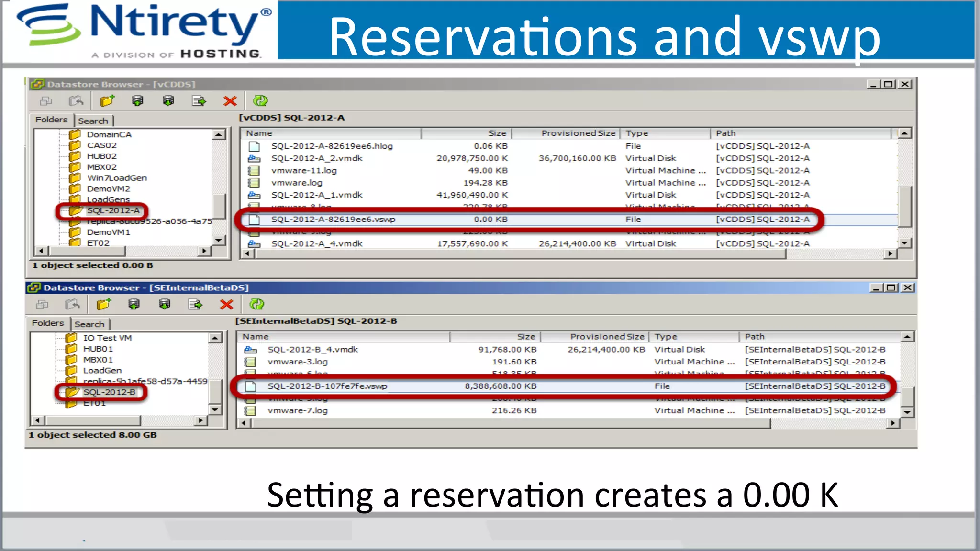Screen dimensions: 980x551
Task: Click the copy icon in vCDDS browser toolbar
Action: (46, 101)
